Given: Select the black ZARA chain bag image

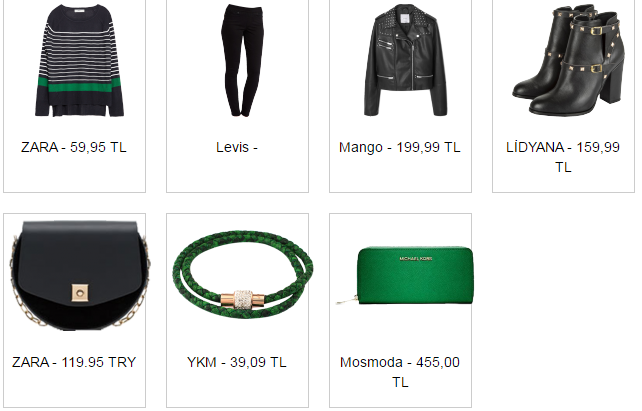Looking at the screenshot, I should point(79,275).
